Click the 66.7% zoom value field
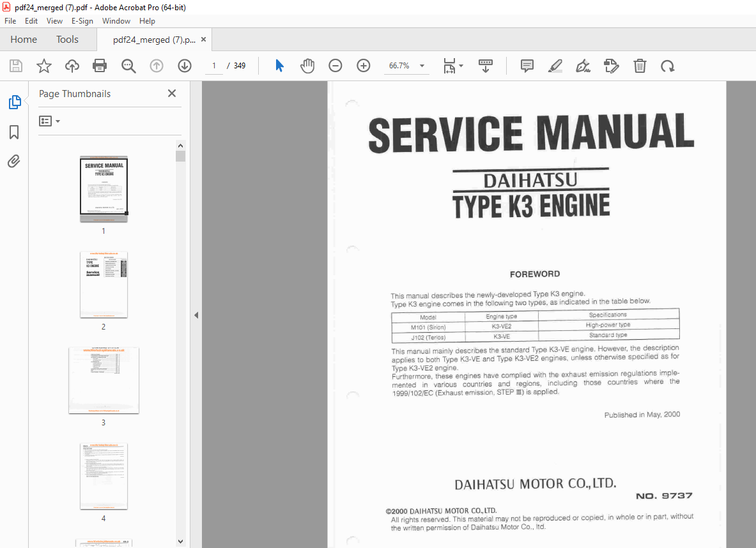 click(x=399, y=66)
